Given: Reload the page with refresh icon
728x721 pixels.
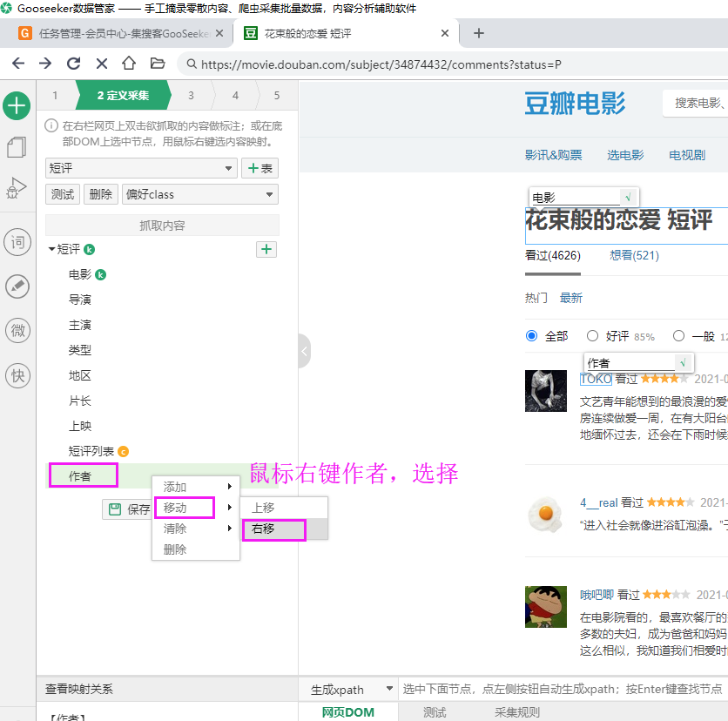Looking at the screenshot, I should [73, 64].
